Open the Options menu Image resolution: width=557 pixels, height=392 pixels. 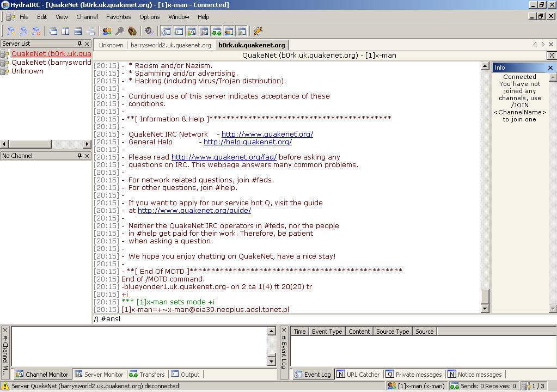150,17
